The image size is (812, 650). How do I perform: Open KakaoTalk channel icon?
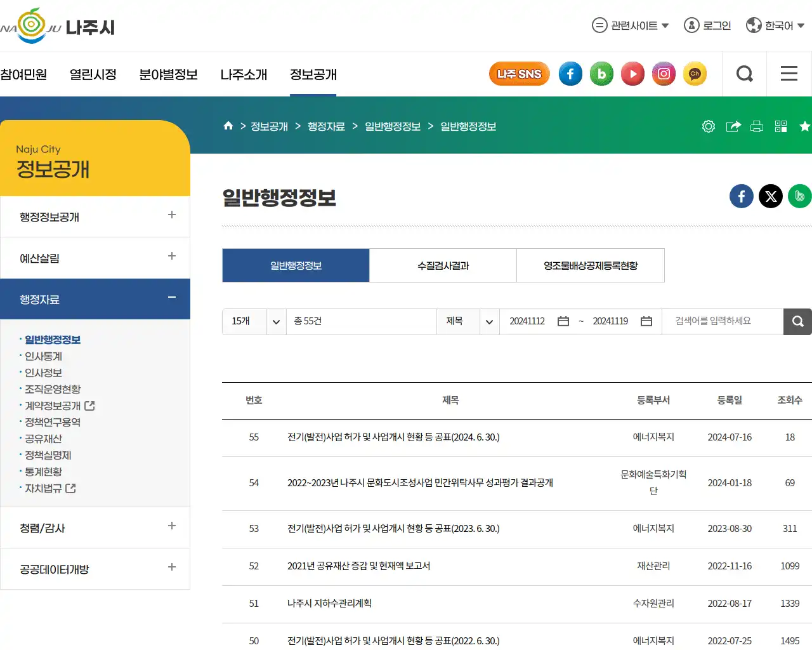tap(695, 74)
